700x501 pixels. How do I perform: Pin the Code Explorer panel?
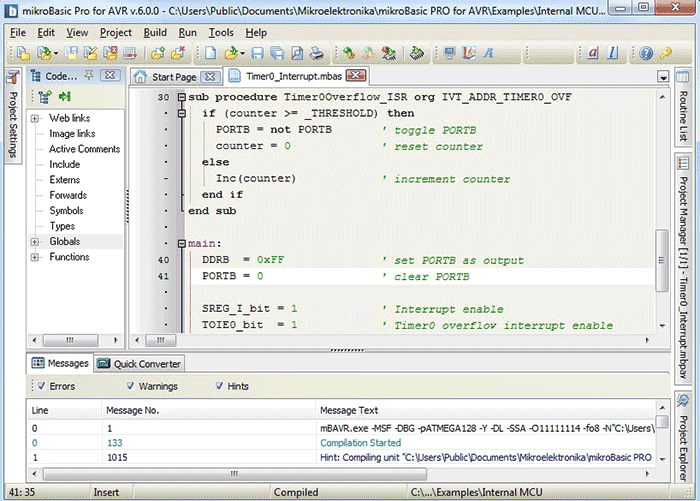click(89, 76)
